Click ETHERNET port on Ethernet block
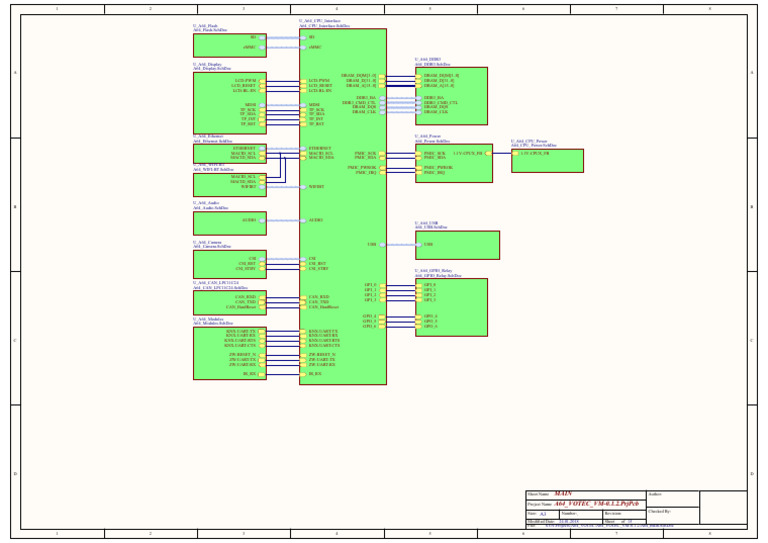The image size is (768, 543). coord(249,148)
